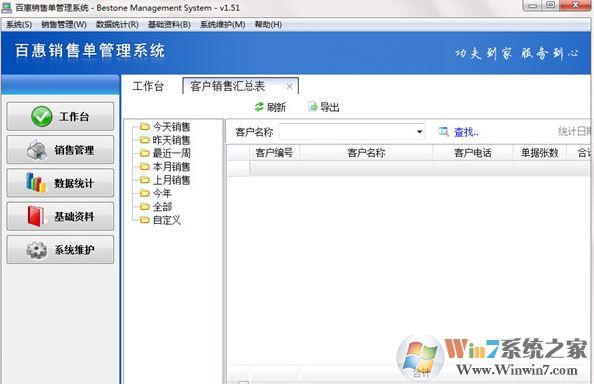Screen dimensions: 594x384
Task: Click the export document icon
Action: click(313, 107)
